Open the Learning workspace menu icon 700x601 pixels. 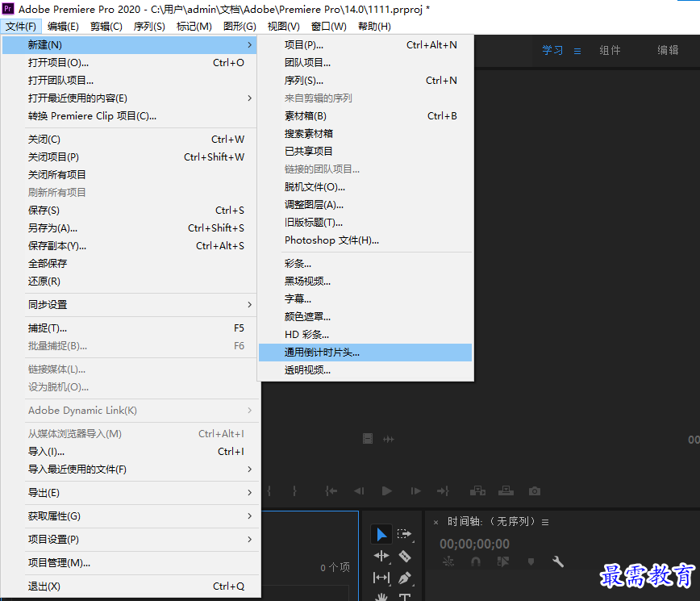pyautogui.click(x=577, y=51)
